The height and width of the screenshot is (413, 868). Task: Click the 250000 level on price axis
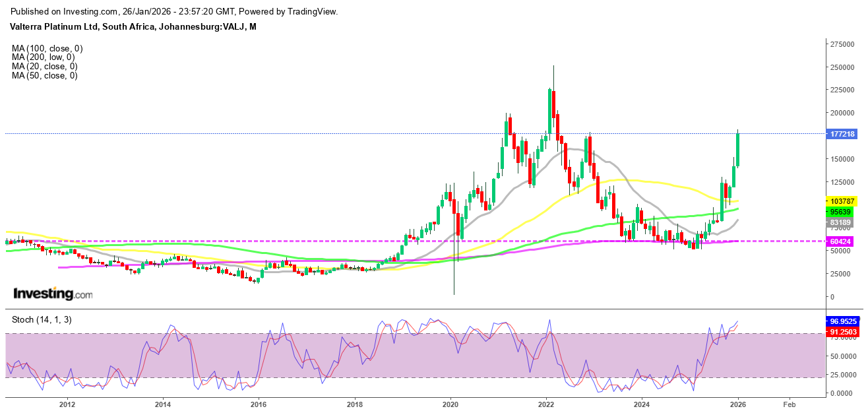tap(843, 67)
